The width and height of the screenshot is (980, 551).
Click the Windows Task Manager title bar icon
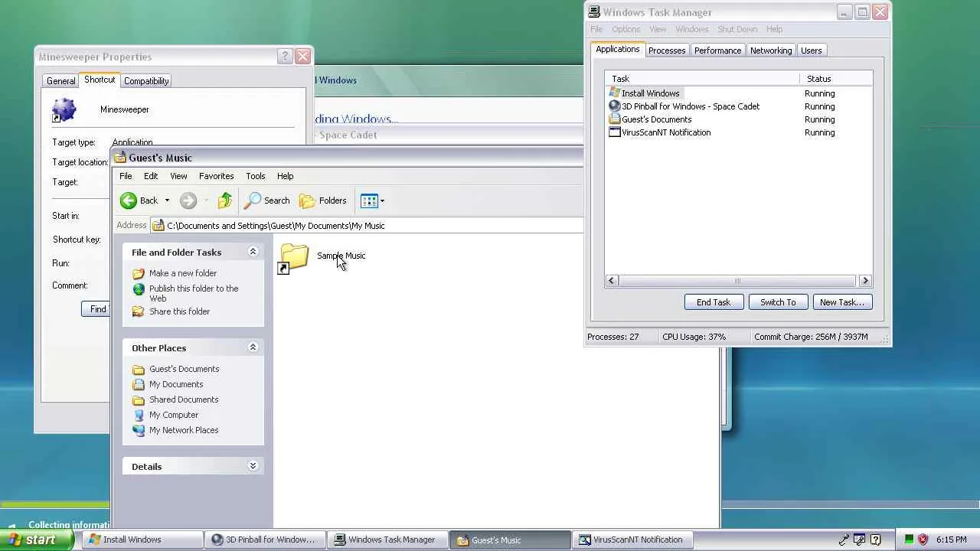click(593, 12)
